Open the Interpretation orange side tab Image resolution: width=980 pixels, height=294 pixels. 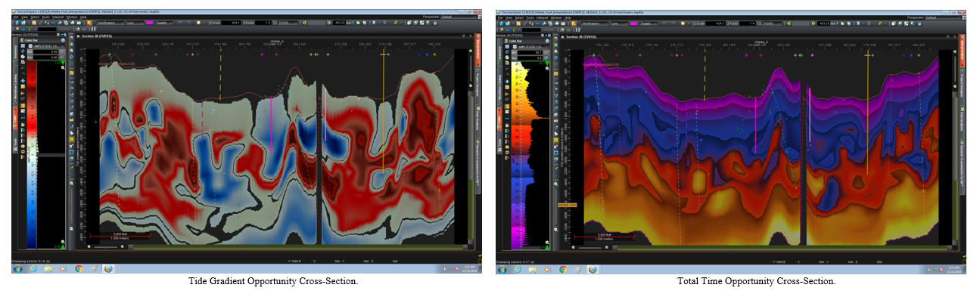(x=479, y=48)
